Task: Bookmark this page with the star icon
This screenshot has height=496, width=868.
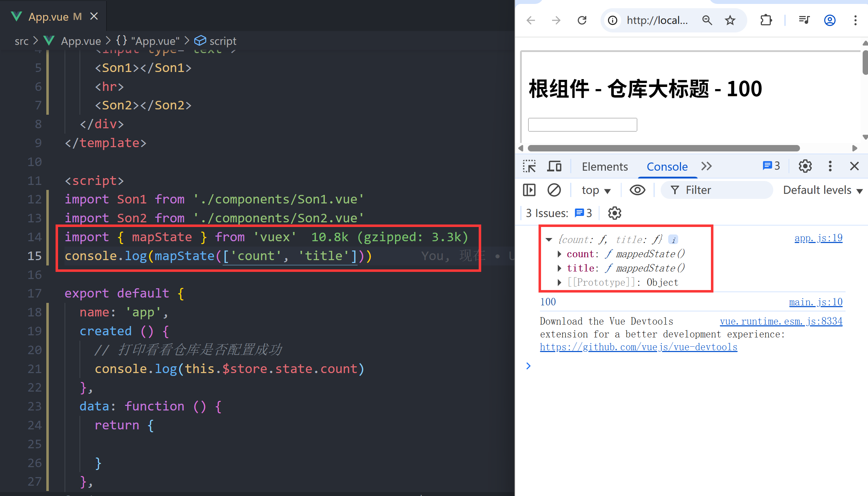Action: click(730, 20)
